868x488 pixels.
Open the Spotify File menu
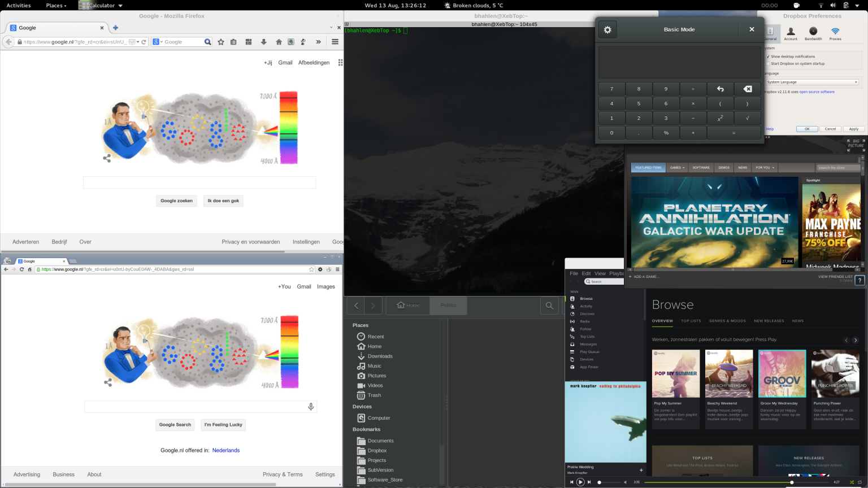click(574, 273)
